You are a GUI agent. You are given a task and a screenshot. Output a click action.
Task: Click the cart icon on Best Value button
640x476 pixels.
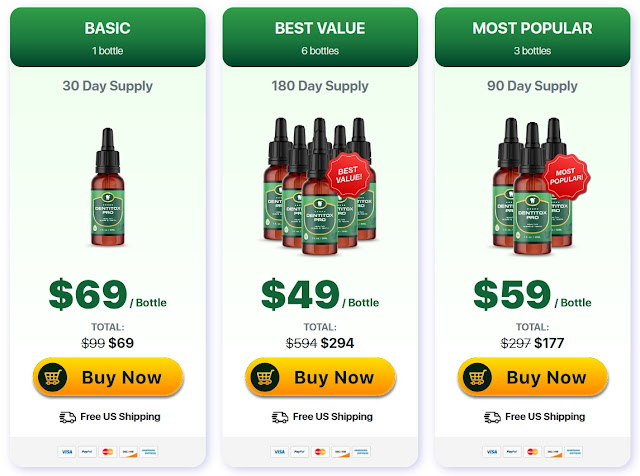pos(265,377)
